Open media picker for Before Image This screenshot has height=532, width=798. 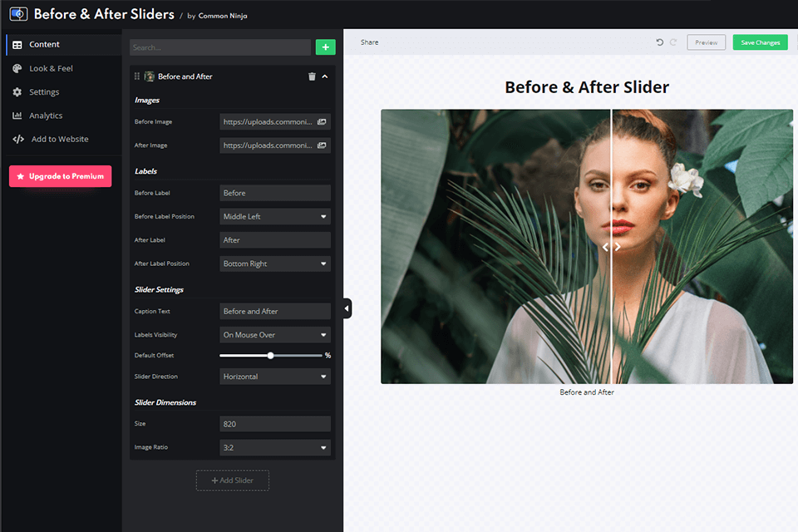(322, 121)
